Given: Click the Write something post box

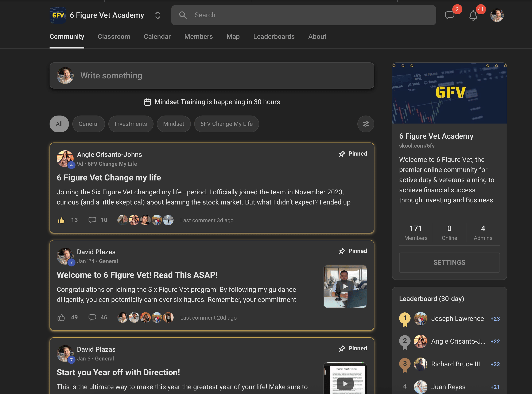Looking at the screenshot, I should click(212, 76).
